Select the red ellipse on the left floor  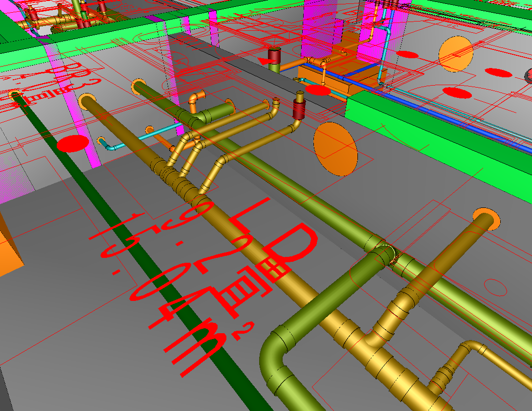click(x=73, y=144)
